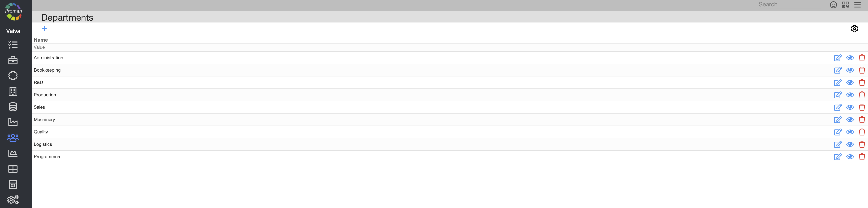
Task: Edit the Administration department
Action: pyautogui.click(x=838, y=58)
